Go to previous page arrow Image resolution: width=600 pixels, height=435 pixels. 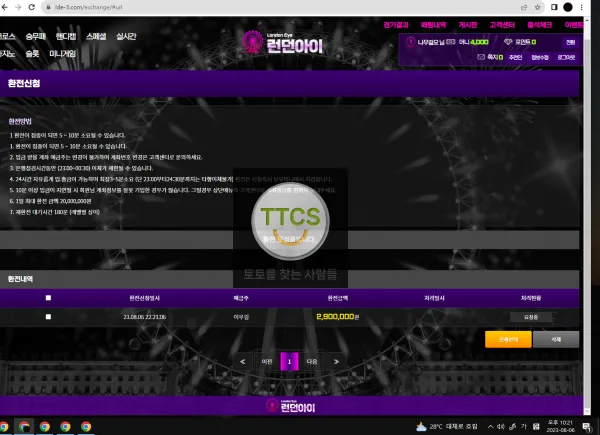[x=243, y=362]
